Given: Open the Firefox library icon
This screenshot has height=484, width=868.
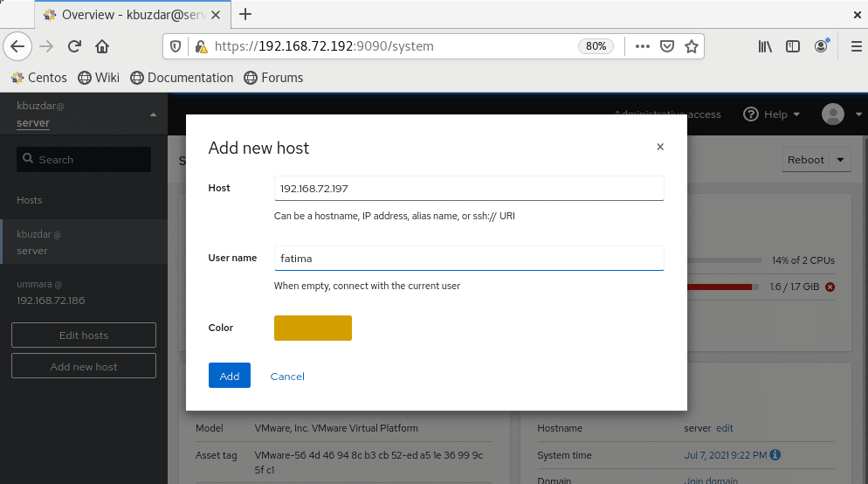Looking at the screenshot, I should click(x=765, y=46).
